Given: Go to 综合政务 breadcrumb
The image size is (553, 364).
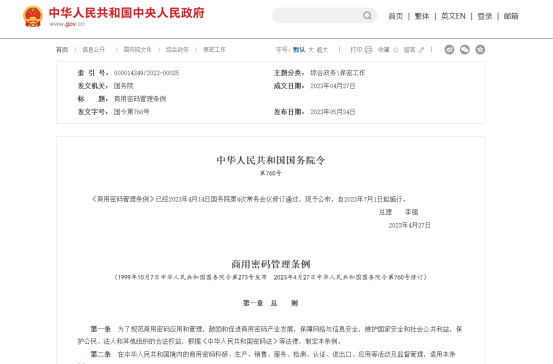Looking at the screenshot, I should click(177, 50).
